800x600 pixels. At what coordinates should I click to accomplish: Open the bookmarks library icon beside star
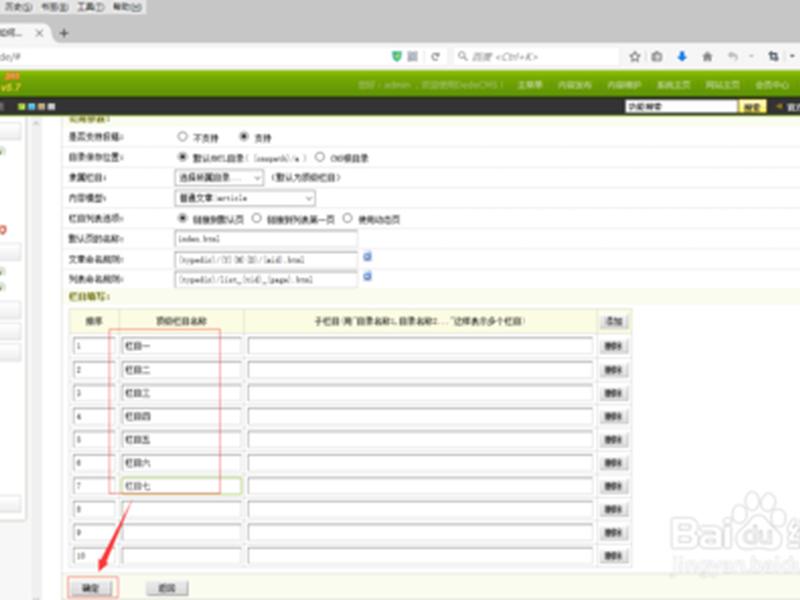coord(657,57)
